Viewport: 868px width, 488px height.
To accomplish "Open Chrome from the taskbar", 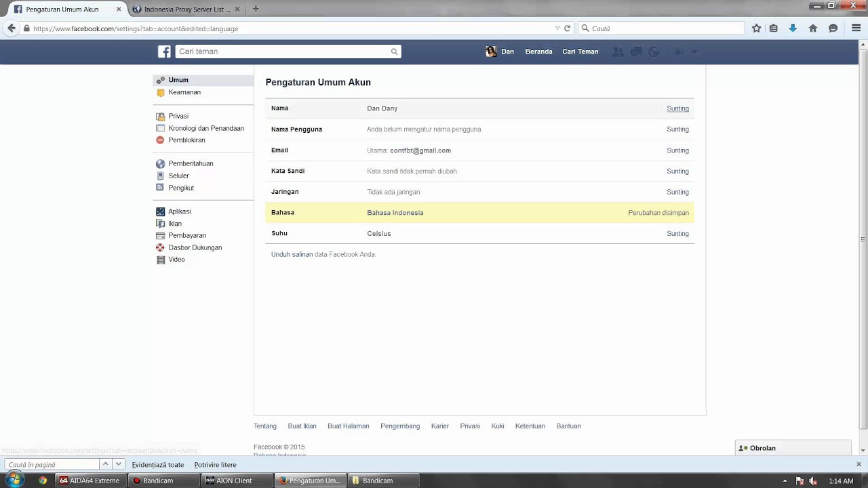I will click(43, 481).
